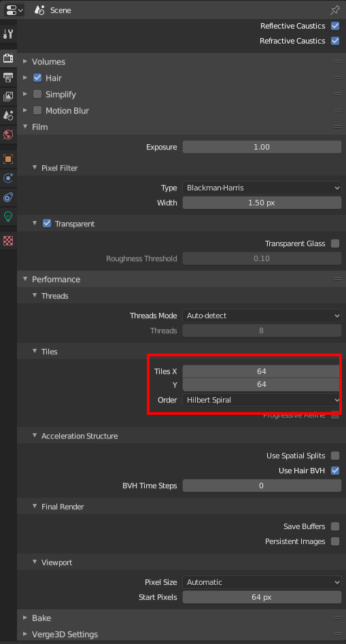Toggle the pin icon in header
The image size is (346, 644).
[x=335, y=10]
